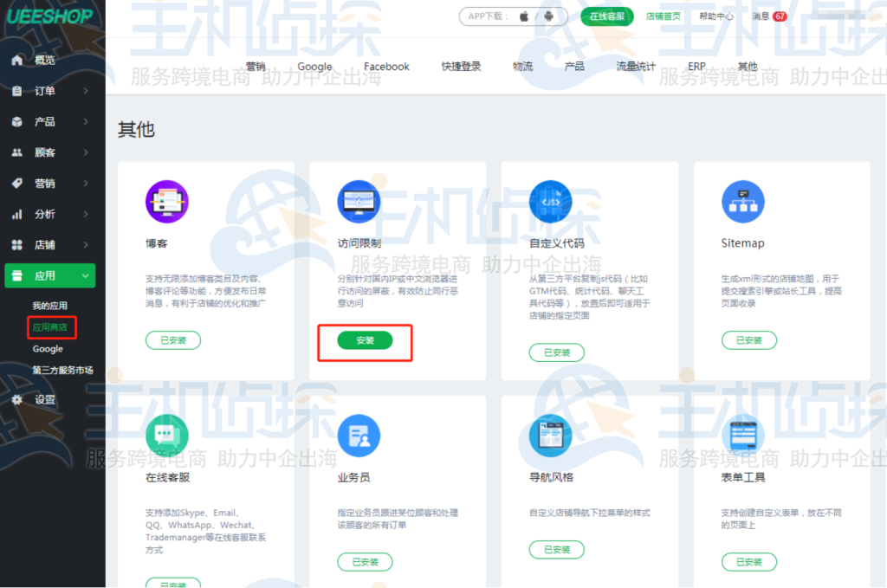Image resolution: width=887 pixels, height=588 pixels.
Task: Click the Apple app download icon
Action: tap(524, 16)
